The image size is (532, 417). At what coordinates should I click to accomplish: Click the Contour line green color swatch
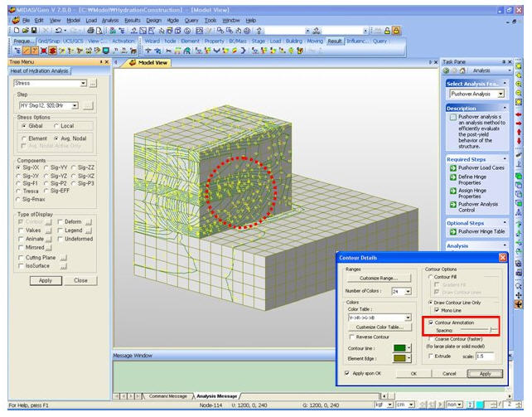pos(398,349)
